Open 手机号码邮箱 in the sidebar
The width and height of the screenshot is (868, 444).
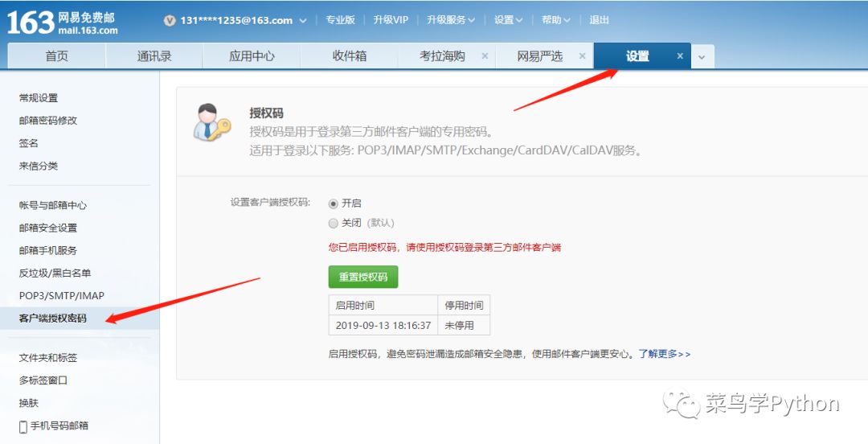pos(59,425)
